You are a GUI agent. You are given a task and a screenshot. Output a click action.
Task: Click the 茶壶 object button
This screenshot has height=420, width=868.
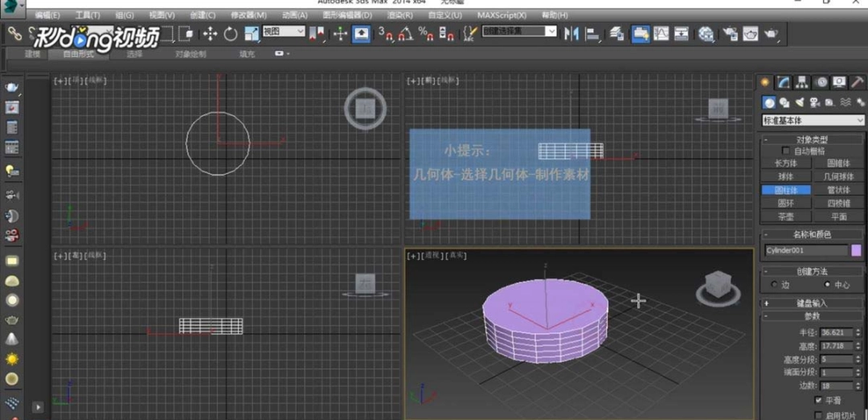[x=786, y=216]
